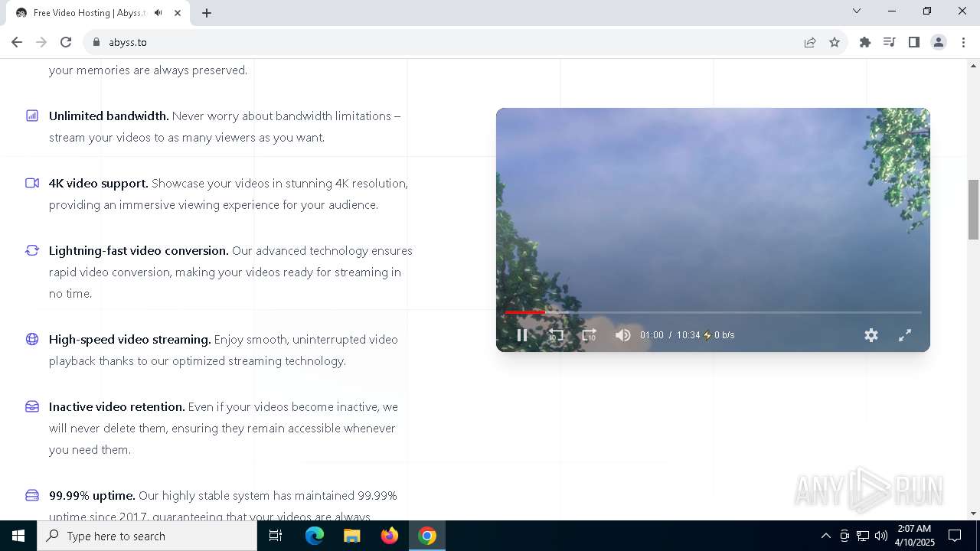Image resolution: width=980 pixels, height=551 pixels.
Task: Click scrollbar down arrow
Action: pos(973,514)
